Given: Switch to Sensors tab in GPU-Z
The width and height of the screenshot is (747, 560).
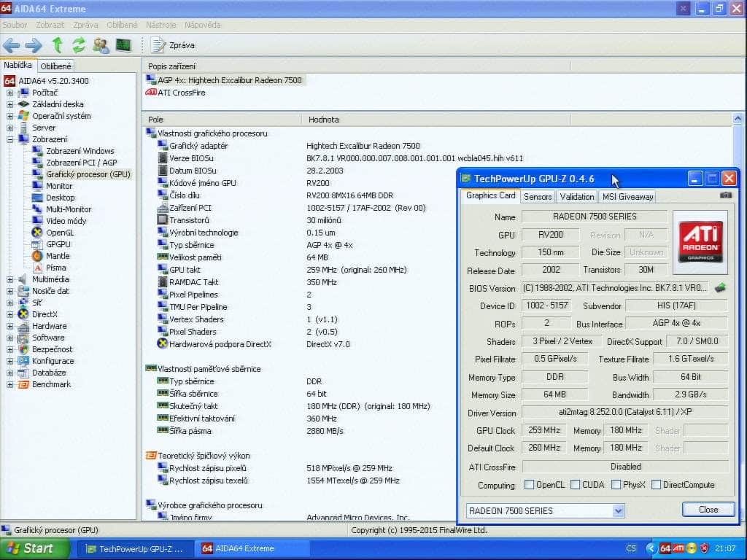Looking at the screenshot, I should click(x=538, y=197).
